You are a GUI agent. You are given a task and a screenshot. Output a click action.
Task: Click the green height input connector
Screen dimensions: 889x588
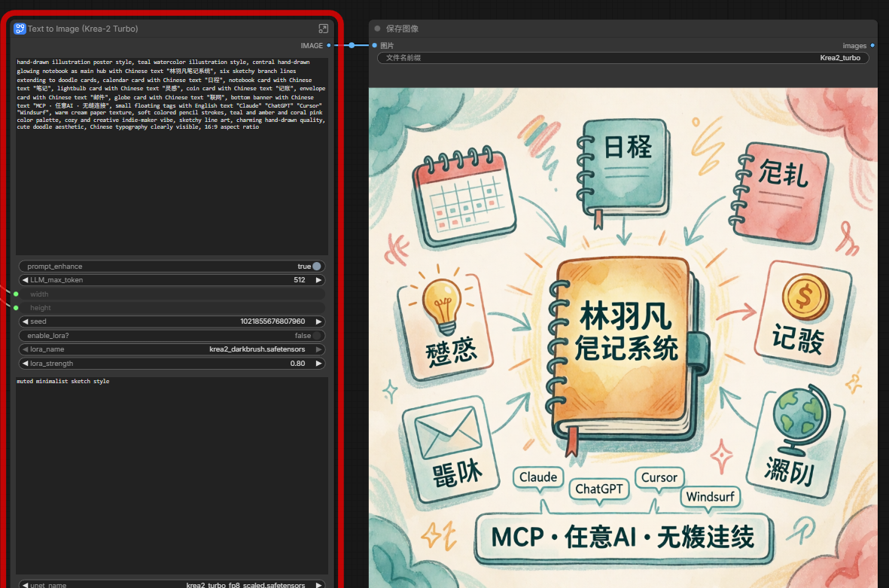pyautogui.click(x=16, y=308)
